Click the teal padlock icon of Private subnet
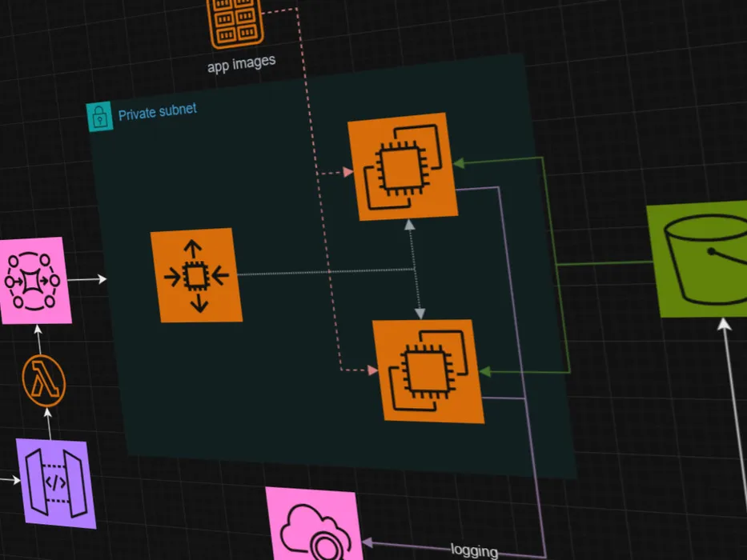This screenshot has height=560, width=747. tap(99, 117)
